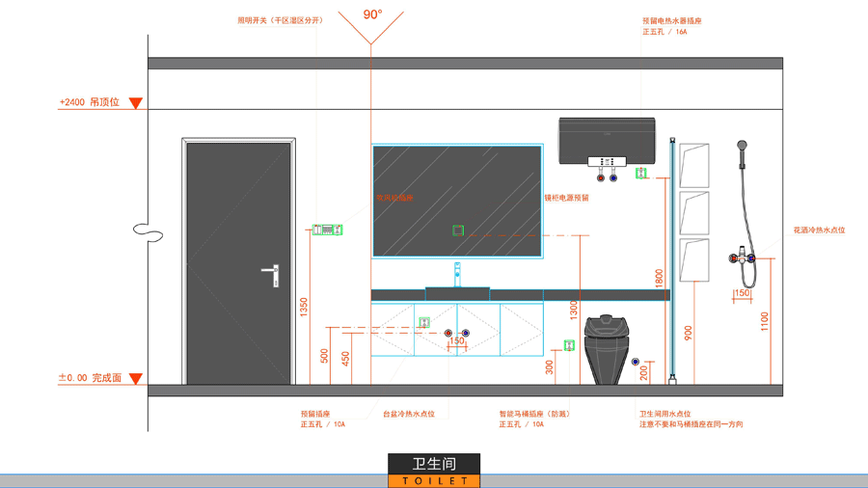Viewport: 868px width, 488px height.
Task: Click the 镜柜电源预留 label
Action: tap(566, 198)
